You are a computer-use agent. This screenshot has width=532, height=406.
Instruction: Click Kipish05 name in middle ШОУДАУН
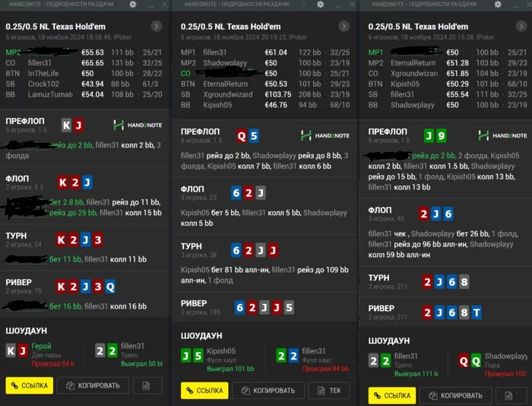(221, 351)
